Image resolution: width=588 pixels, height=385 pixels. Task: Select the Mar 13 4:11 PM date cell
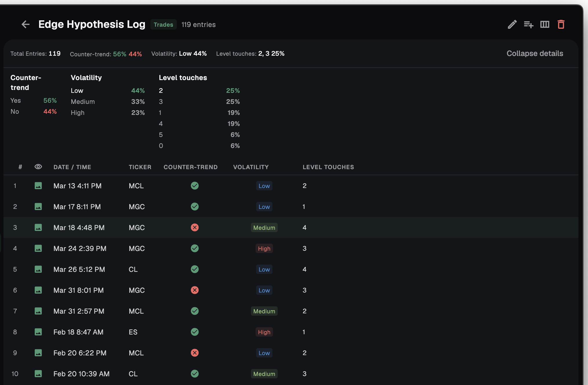coord(77,186)
